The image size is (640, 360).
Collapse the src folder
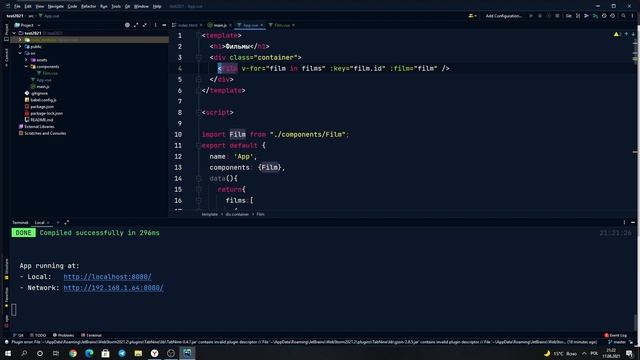[x=20, y=53]
